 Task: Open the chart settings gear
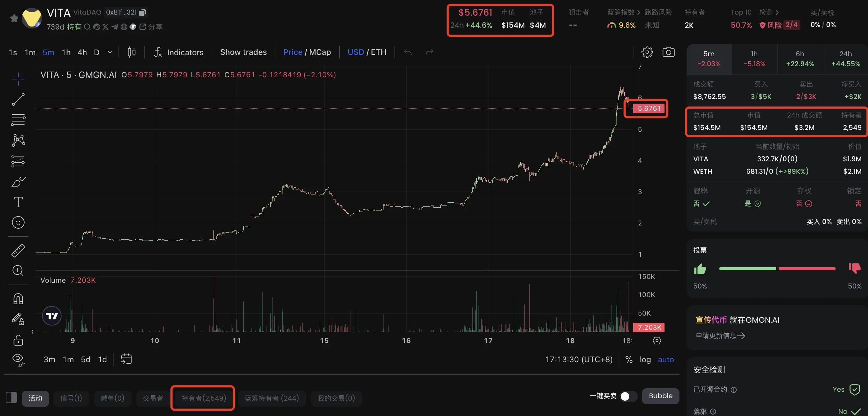click(x=647, y=52)
